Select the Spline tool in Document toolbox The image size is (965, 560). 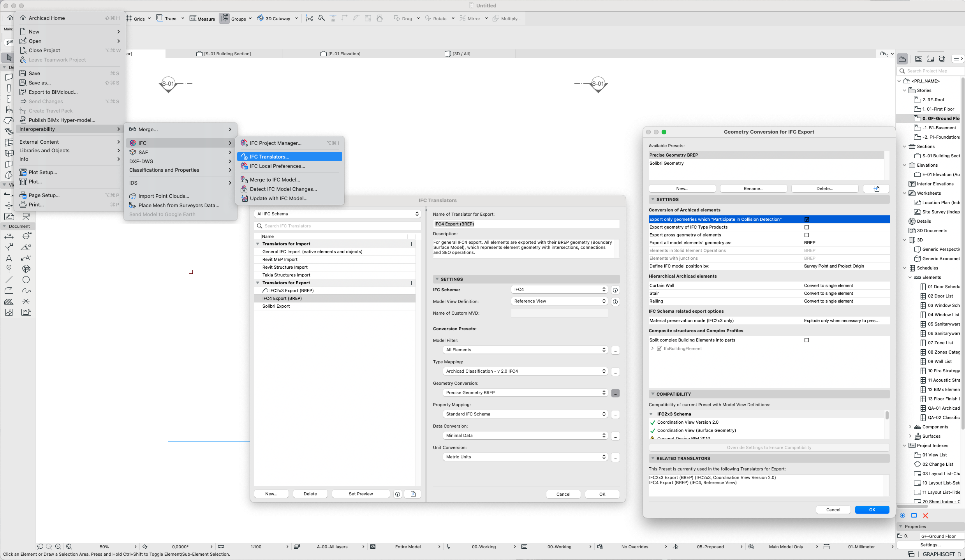tap(26, 291)
